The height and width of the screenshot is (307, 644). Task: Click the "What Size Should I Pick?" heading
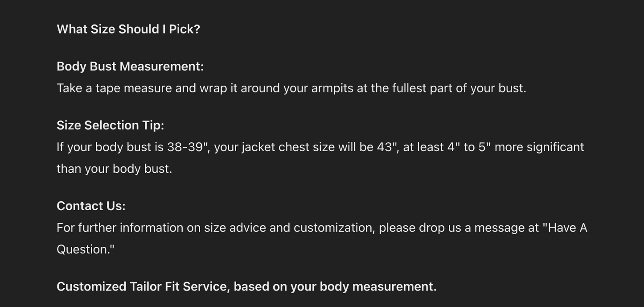coord(128,29)
